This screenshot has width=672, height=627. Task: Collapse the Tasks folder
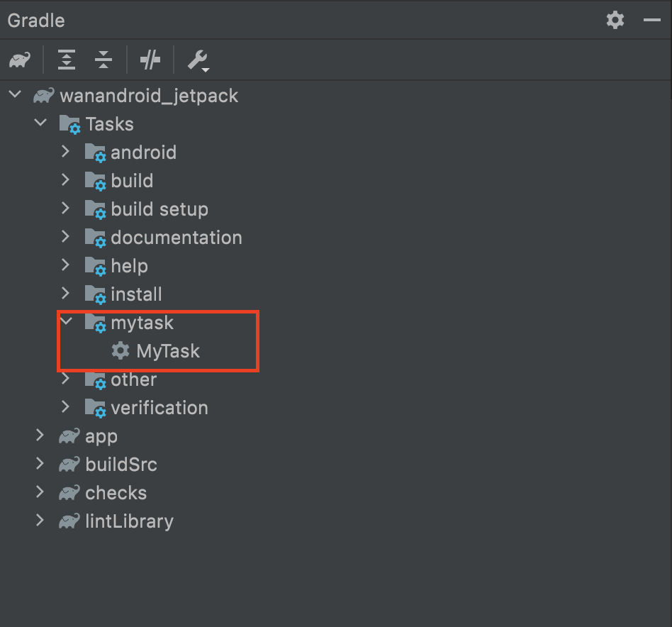pyautogui.click(x=40, y=124)
